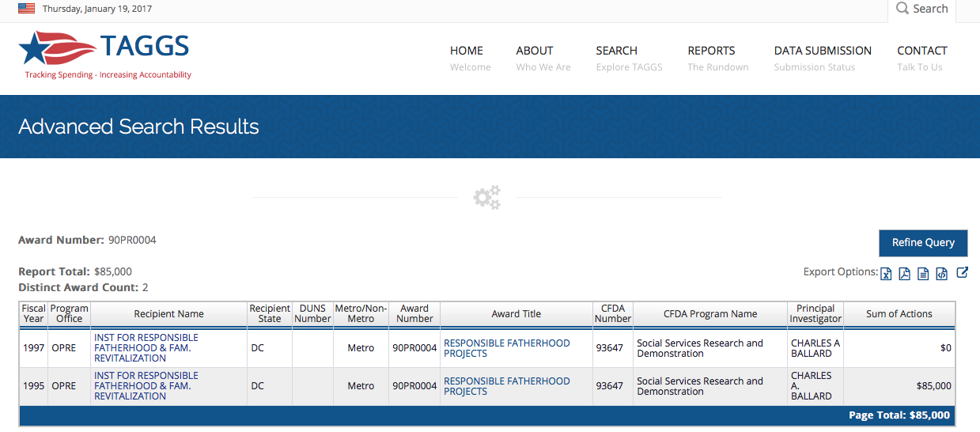Open 1997 recipient INST FOR RESPONSIBLE FATHERHOOD link
This screenshot has width=980, height=432.
[146, 347]
